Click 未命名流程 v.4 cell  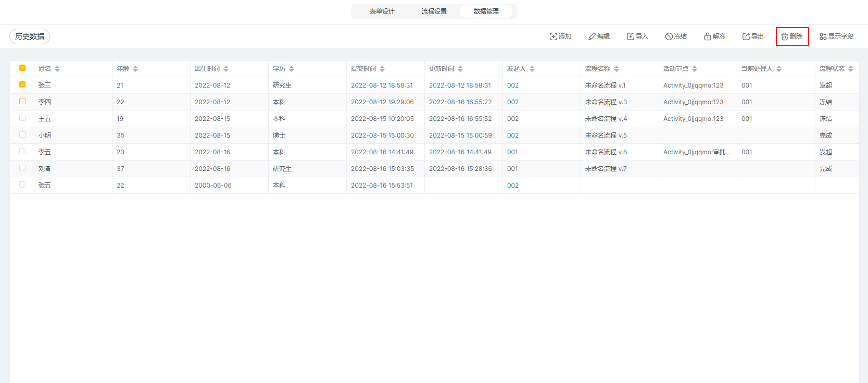[x=620, y=119]
